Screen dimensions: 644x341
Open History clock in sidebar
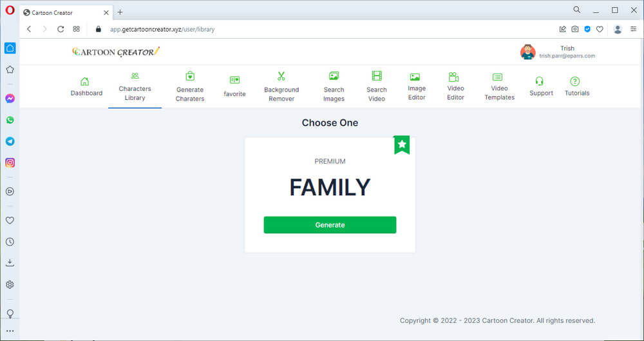click(10, 242)
